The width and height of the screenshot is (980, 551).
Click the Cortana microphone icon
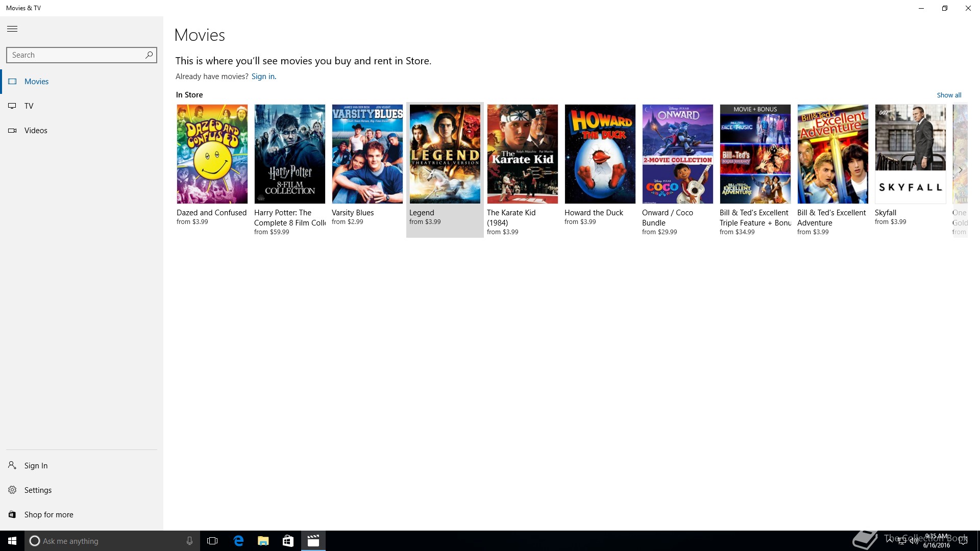pos(189,541)
